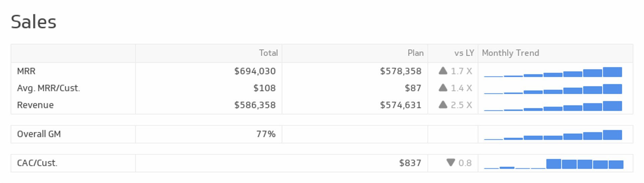Click the CAC/Cust. row label

click(x=37, y=163)
